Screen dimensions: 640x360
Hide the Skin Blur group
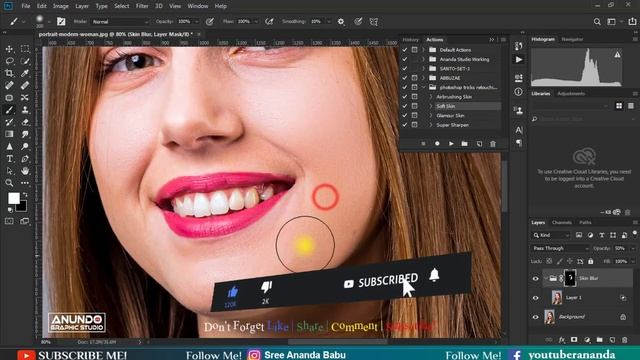[536, 279]
